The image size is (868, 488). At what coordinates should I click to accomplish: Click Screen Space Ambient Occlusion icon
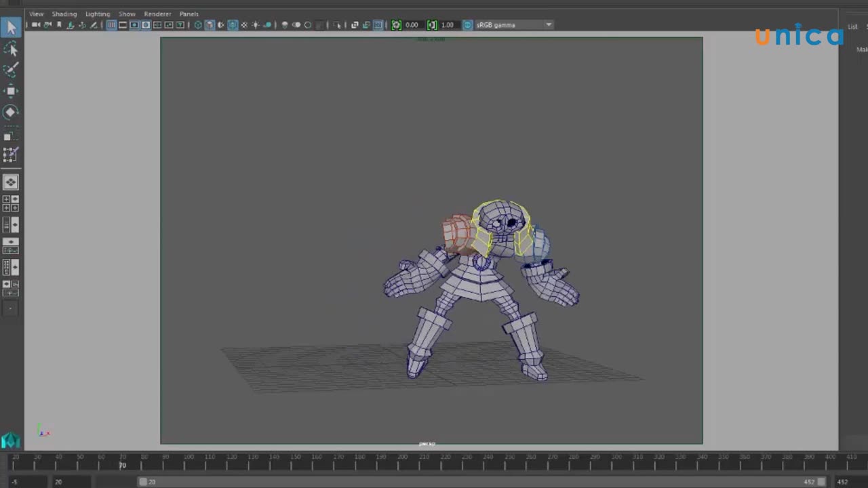(x=285, y=25)
